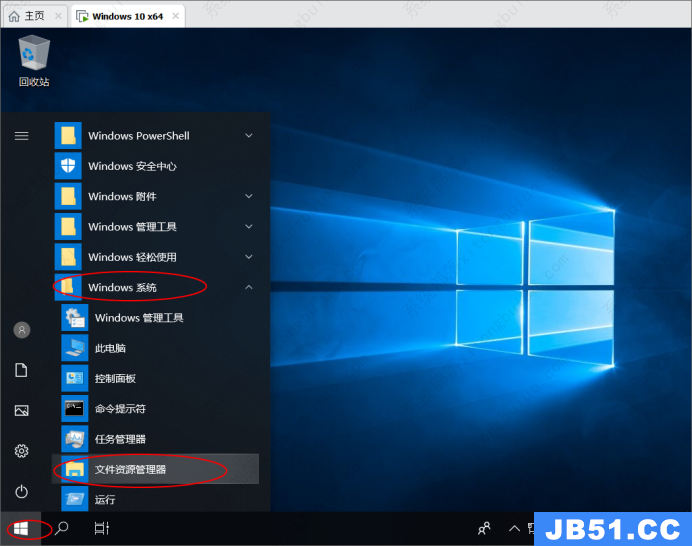Image resolution: width=692 pixels, height=546 pixels.
Task: Click the Power icon in Start sidebar
Action: [21, 491]
